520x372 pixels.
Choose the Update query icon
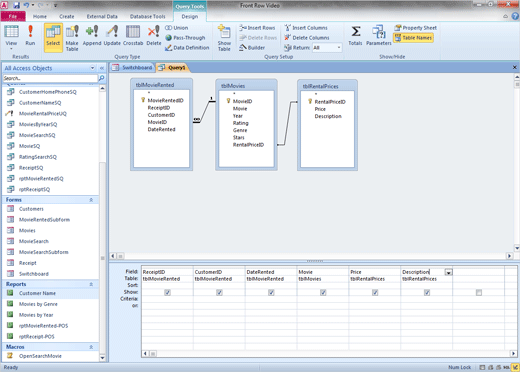pyautogui.click(x=112, y=36)
